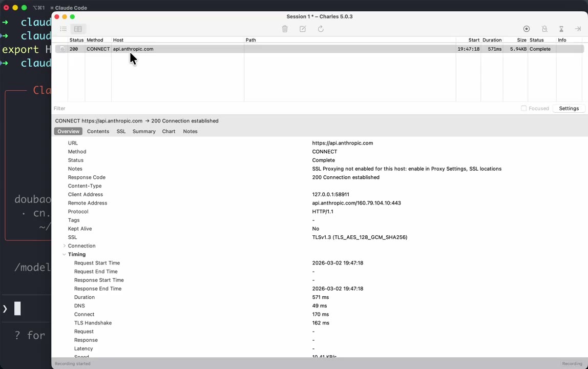Viewport: 588px width, 369px height.
Task: Click the compose/edit request icon
Action: 303,29
